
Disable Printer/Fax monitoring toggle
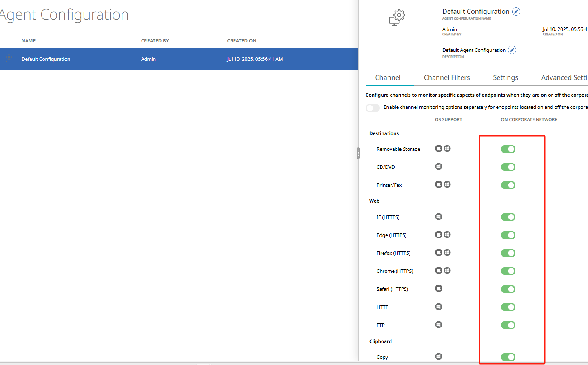[508, 185]
